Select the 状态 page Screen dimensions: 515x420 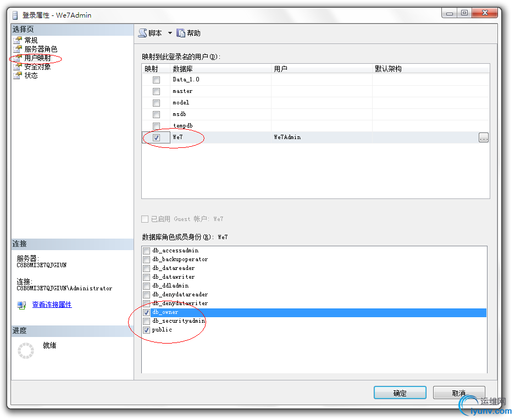31,75
